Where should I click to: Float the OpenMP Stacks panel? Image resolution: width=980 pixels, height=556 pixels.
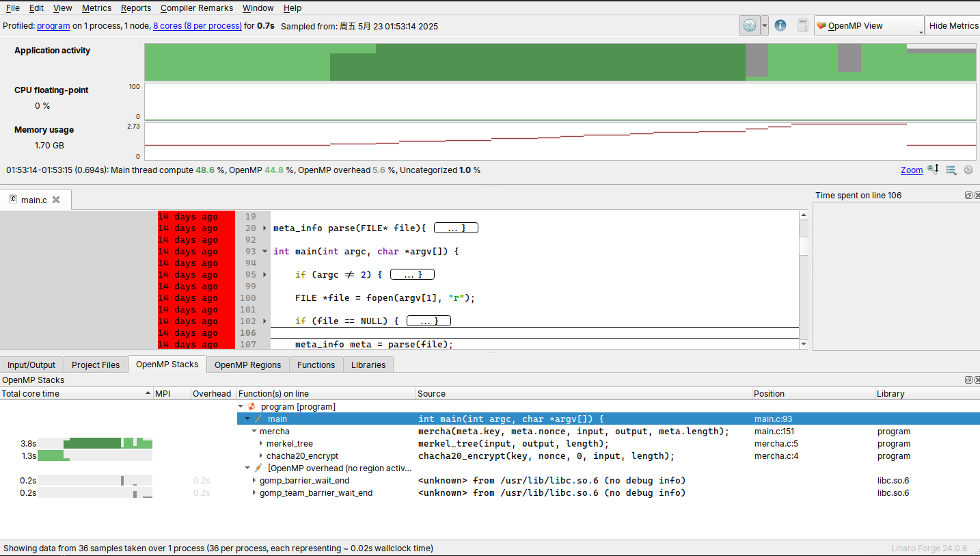click(968, 380)
